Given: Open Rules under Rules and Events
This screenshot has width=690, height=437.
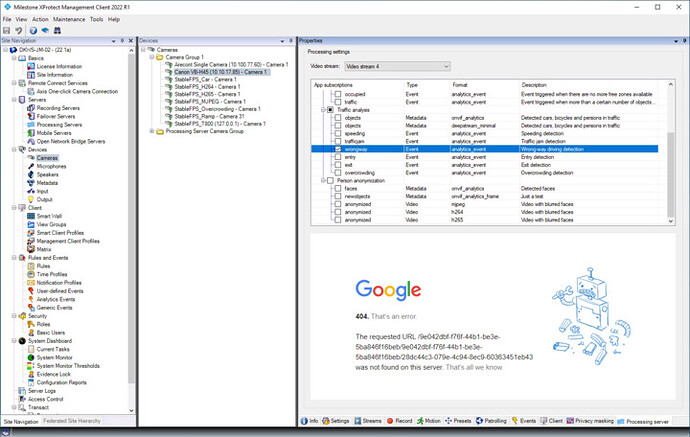Looking at the screenshot, I should pyautogui.click(x=44, y=266).
